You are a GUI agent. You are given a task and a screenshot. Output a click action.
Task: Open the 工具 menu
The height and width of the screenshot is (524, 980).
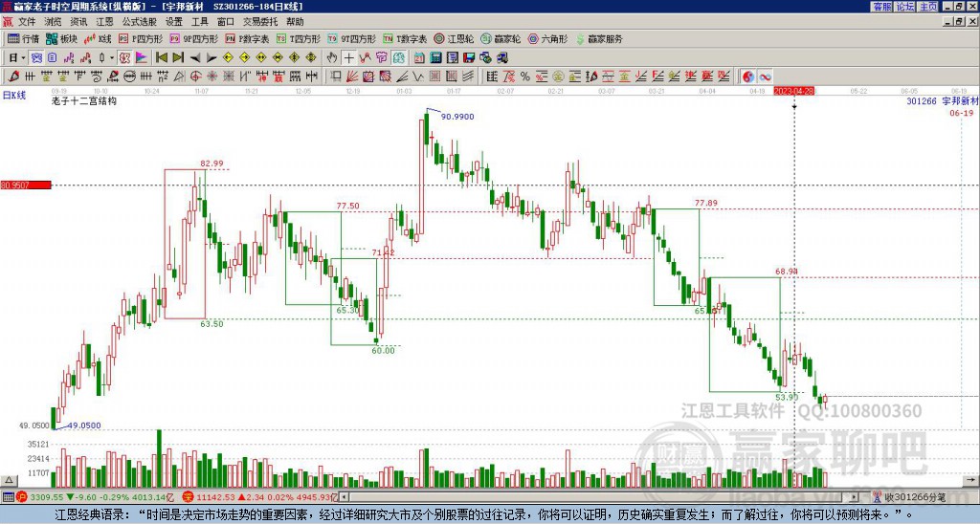click(199, 22)
